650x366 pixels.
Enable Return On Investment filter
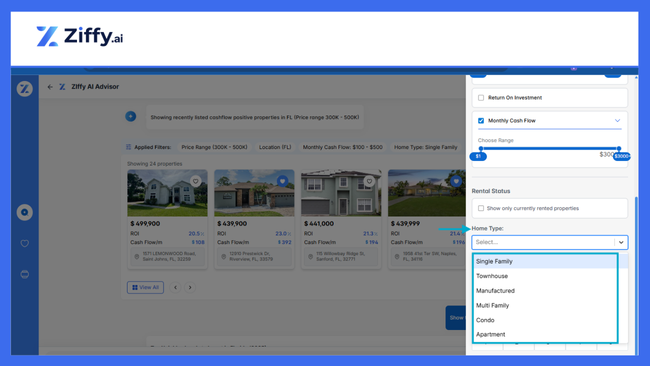pyautogui.click(x=481, y=98)
